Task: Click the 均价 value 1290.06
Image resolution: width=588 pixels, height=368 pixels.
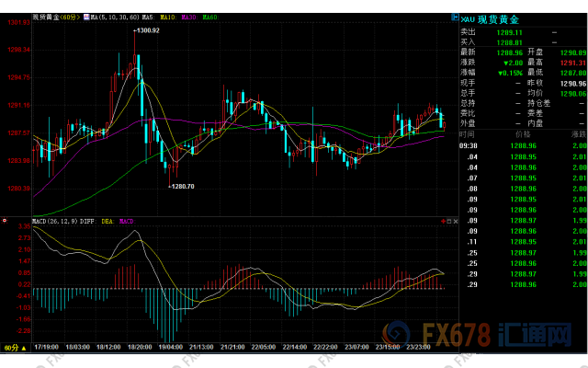Action: coord(573,94)
